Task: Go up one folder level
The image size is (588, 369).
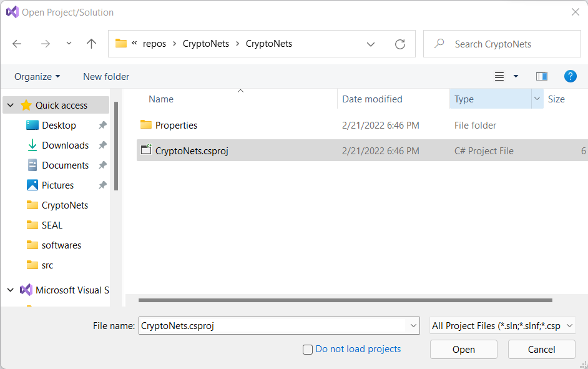Action: click(91, 44)
